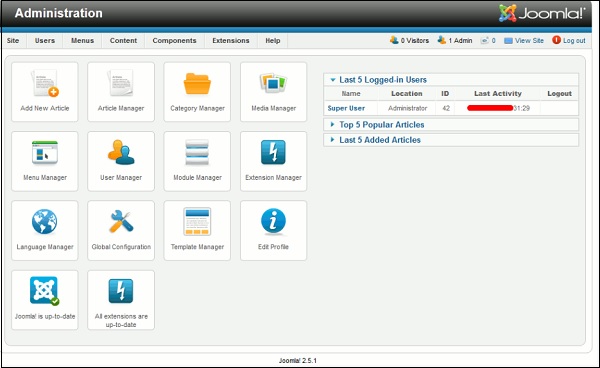600x368 pixels.
Task: Click the Edit Profile info icon
Action: pyautogui.click(x=273, y=221)
